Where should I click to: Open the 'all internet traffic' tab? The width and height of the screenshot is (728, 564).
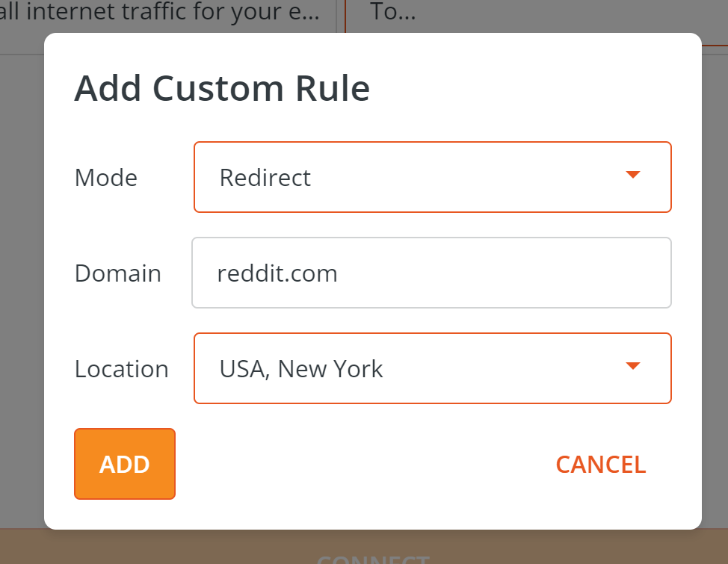pos(161,12)
